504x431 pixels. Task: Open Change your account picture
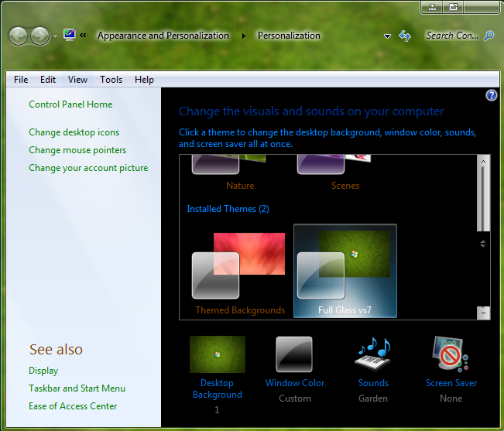[88, 168]
